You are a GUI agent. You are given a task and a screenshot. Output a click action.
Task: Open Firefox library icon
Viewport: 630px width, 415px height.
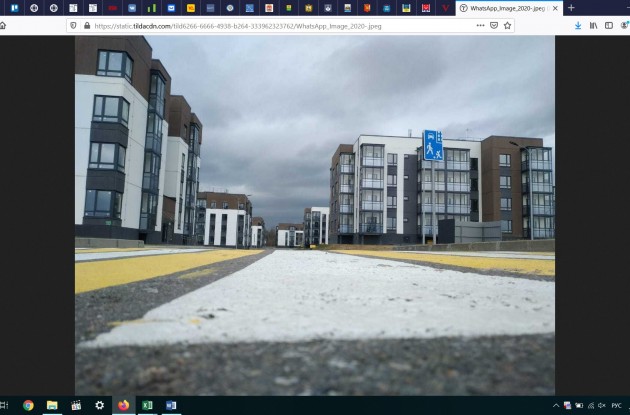point(594,25)
